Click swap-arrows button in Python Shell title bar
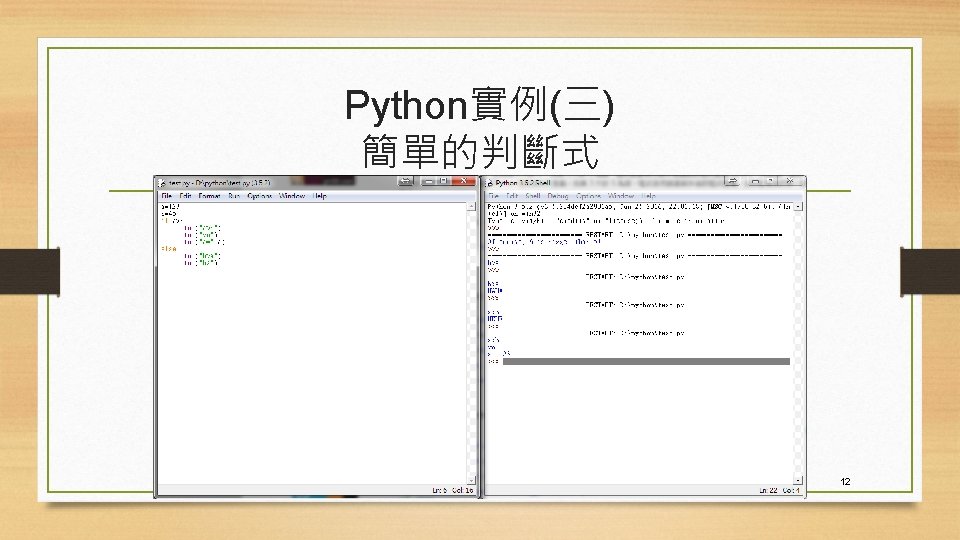The width and height of the screenshot is (960, 540). pos(732,181)
